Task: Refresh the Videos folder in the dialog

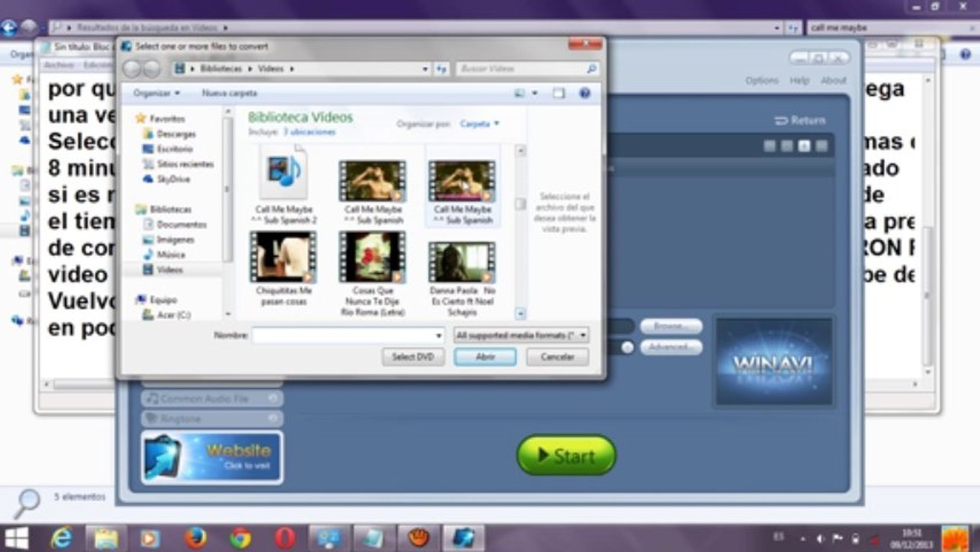Action: (441, 69)
